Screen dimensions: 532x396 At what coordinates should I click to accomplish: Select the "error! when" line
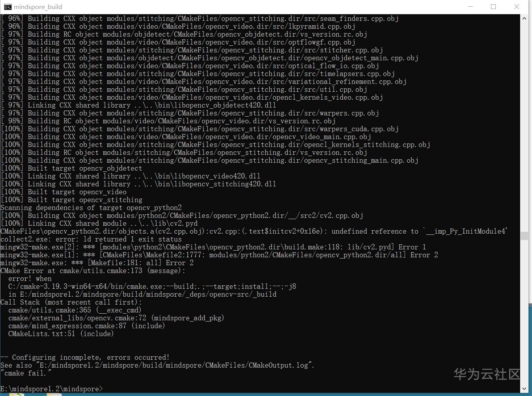[x=30, y=279]
